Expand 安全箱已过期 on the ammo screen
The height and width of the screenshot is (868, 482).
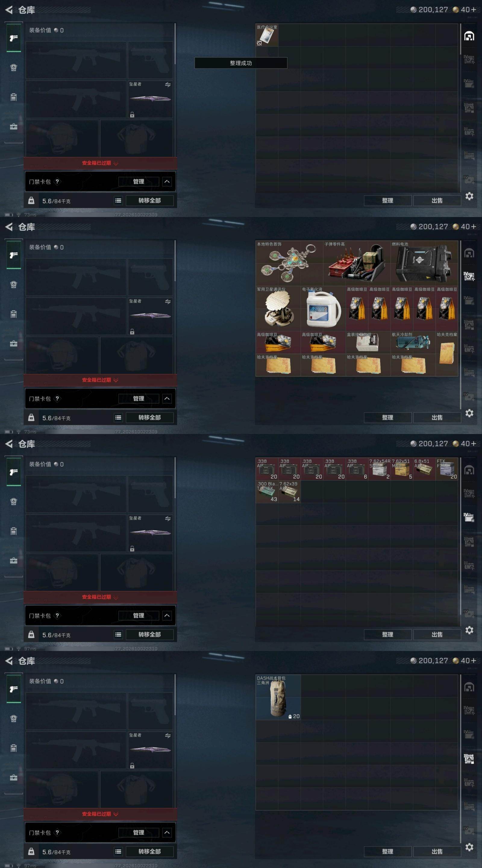pyautogui.click(x=100, y=597)
